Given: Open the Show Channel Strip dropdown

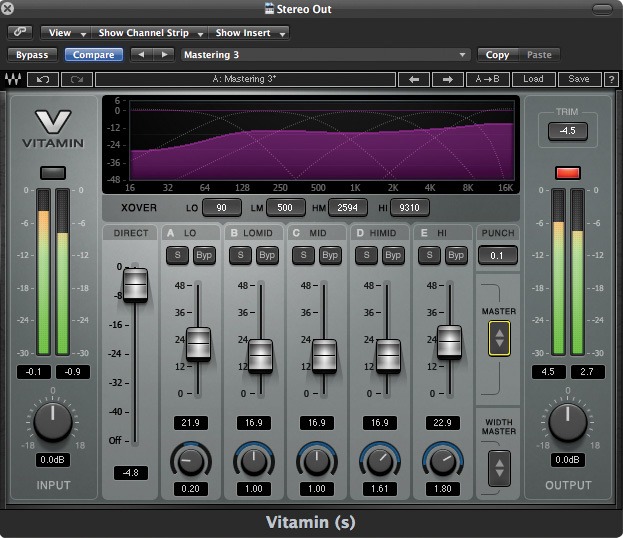Looking at the screenshot, I should (149, 33).
